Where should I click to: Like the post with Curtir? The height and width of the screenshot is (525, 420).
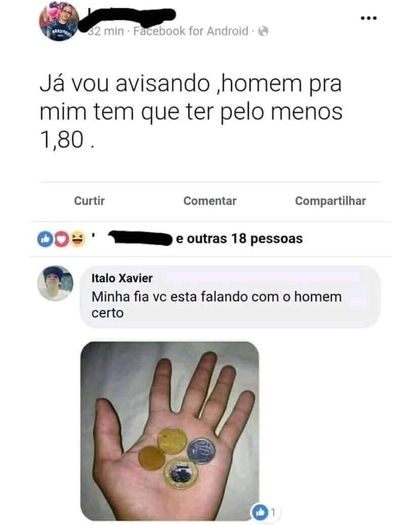pyautogui.click(x=89, y=201)
